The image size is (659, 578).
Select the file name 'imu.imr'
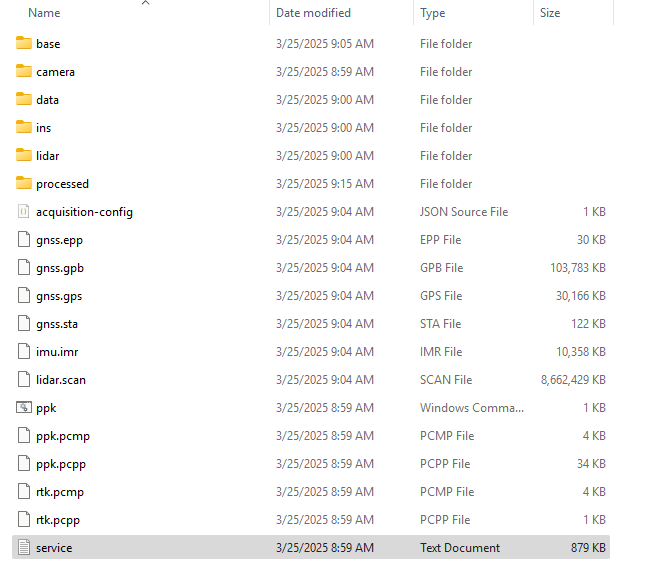pyautogui.click(x=57, y=352)
